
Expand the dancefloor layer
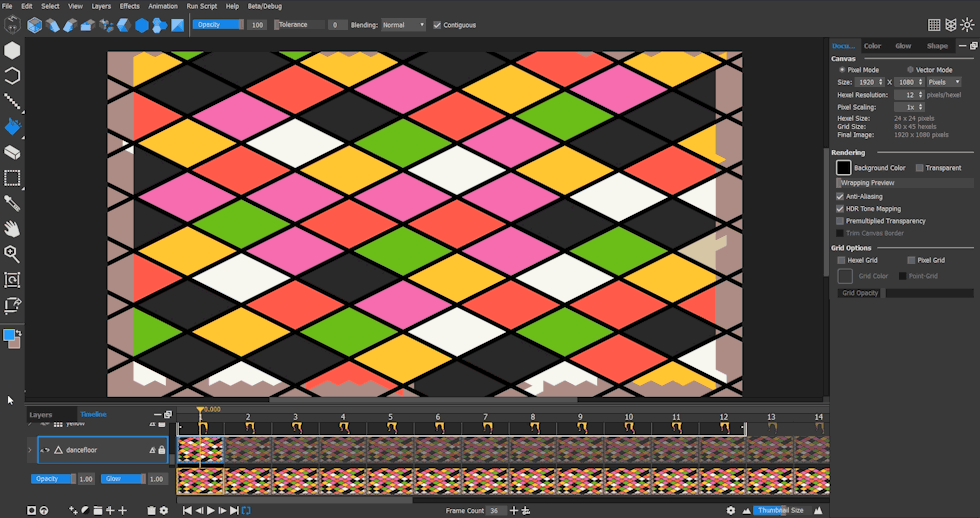[31, 451]
